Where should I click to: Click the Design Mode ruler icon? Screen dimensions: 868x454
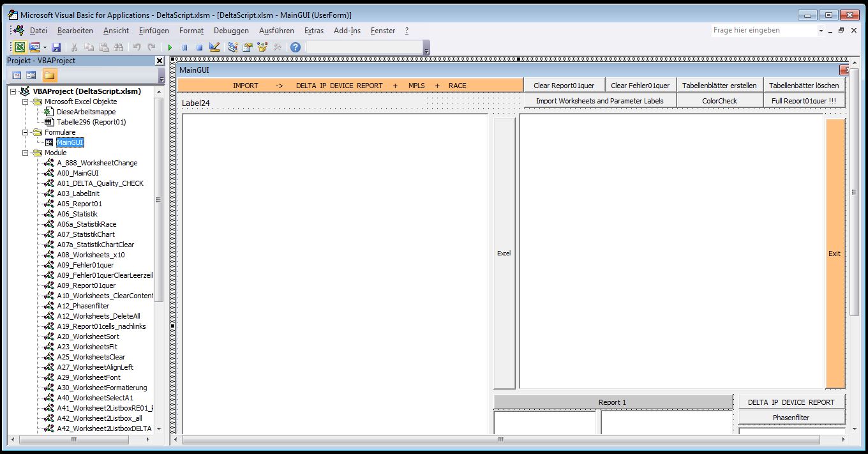(214, 47)
